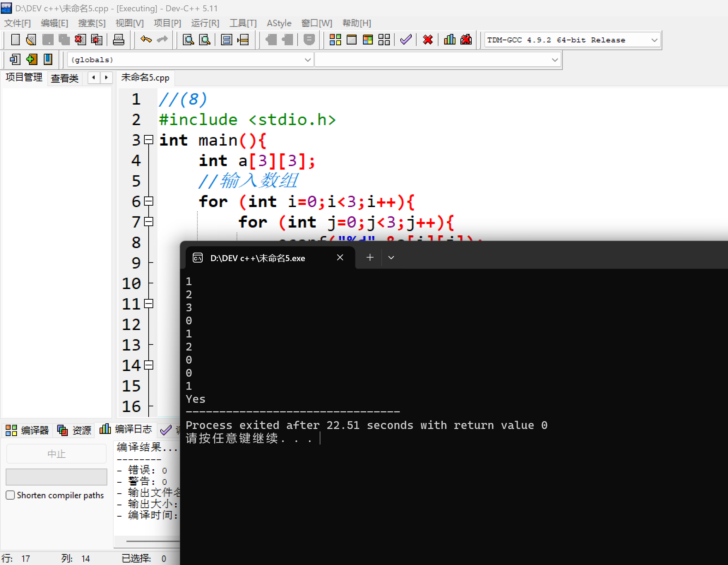Click the bar chart Profile analysis icon

[x=449, y=40]
